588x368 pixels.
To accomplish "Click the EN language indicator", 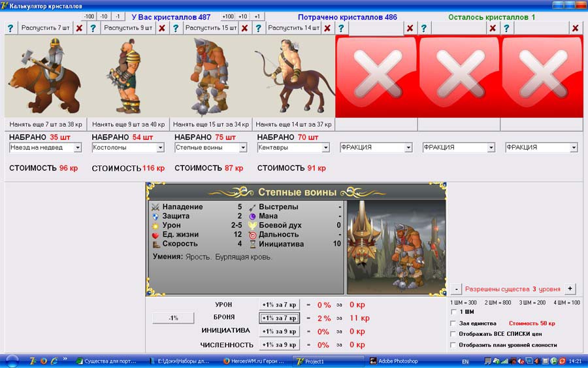I will click(465, 361).
